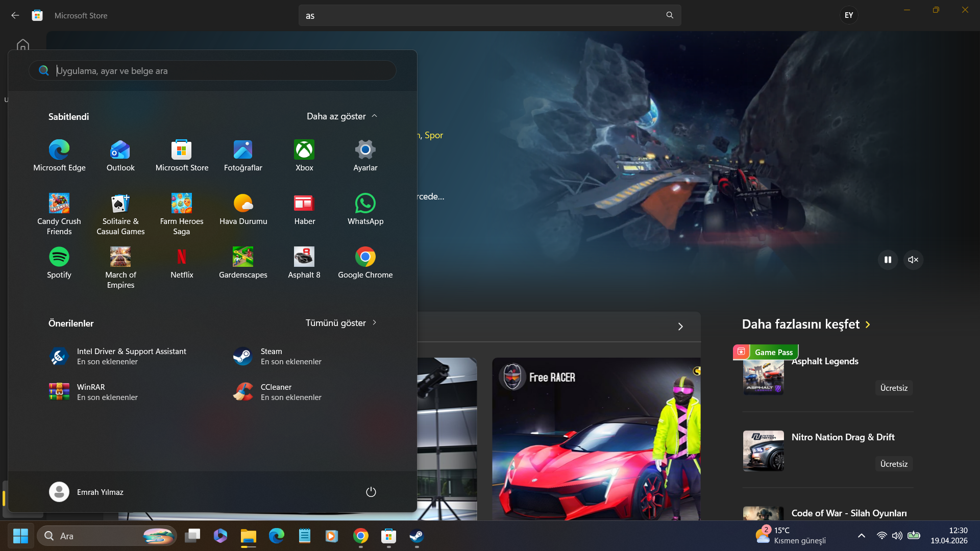Click the power button icon
This screenshot has width=980, height=551.
tap(371, 492)
